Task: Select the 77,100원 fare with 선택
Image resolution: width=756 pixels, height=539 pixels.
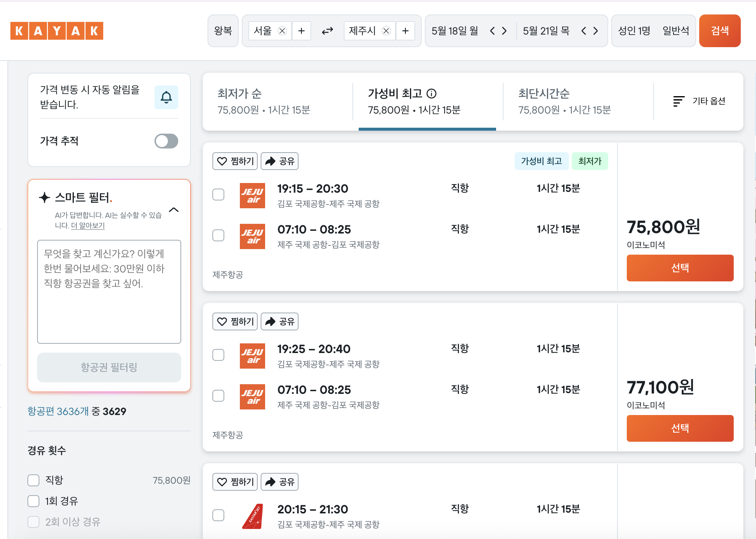Action: (x=680, y=428)
